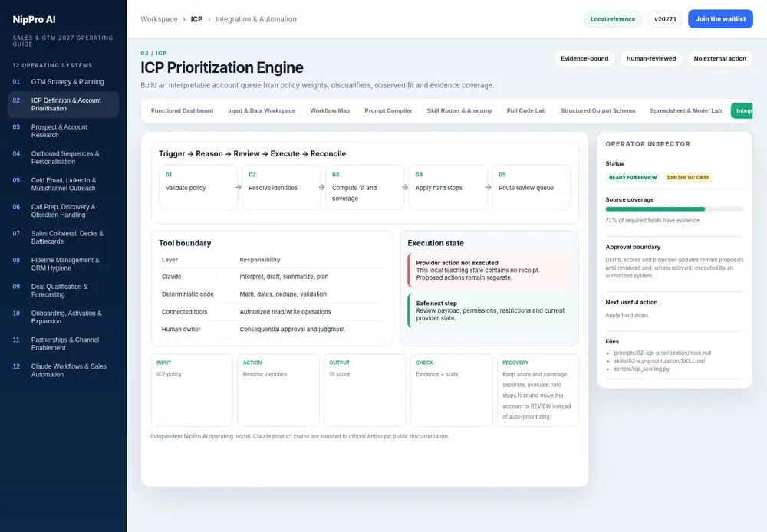Click the CHECK Evidence + state card
The image size is (767, 532).
(451, 390)
